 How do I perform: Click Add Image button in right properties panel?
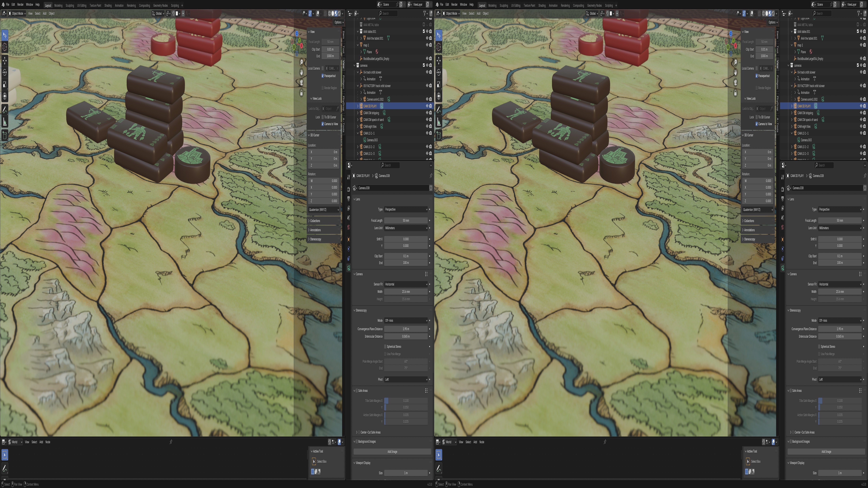click(x=826, y=452)
